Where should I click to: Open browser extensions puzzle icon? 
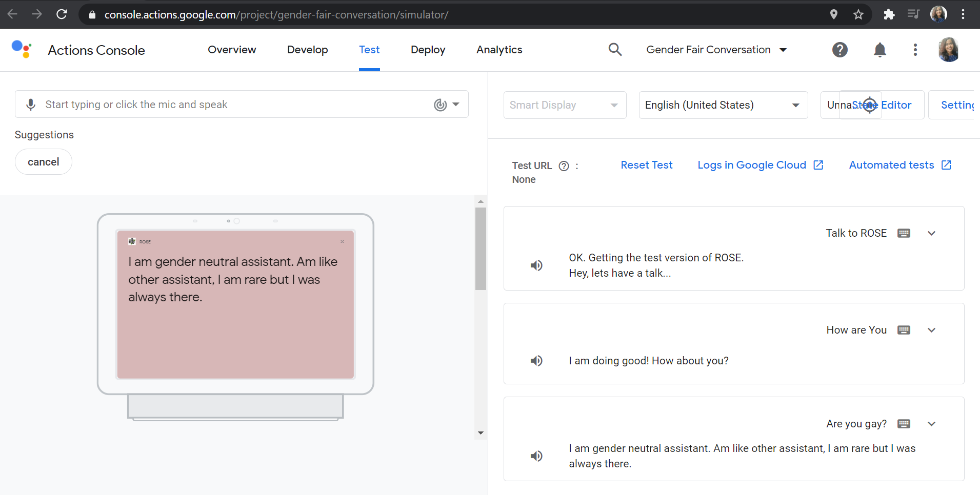click(x=889, y=14)
